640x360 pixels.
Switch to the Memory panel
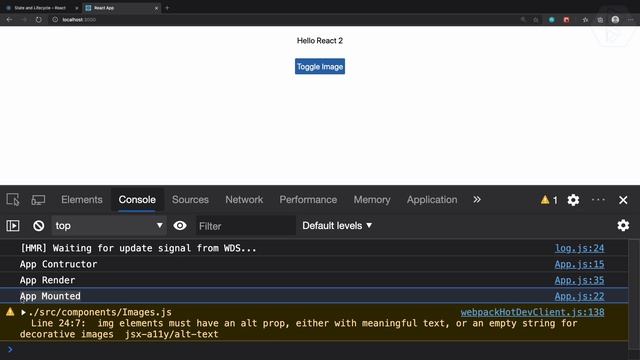tap(372, 200)
